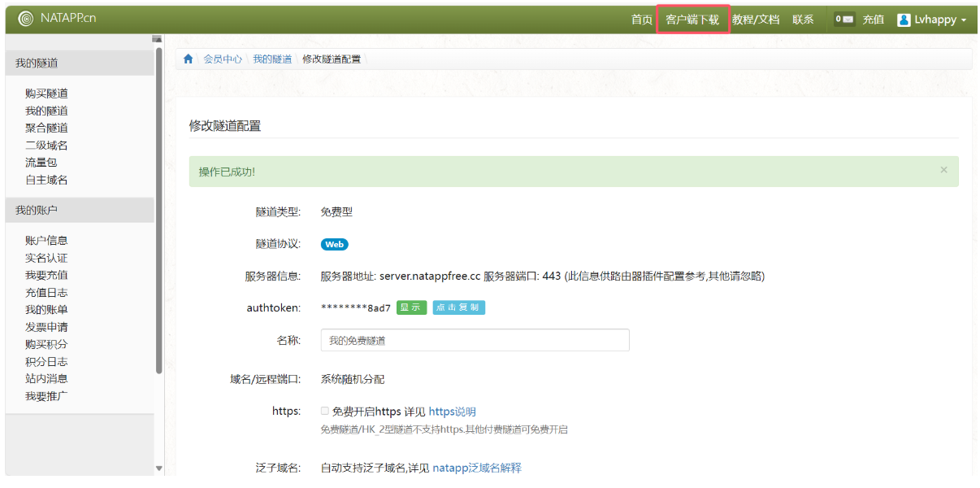The width and height of the screenshot is (980, 488).
Task: Go to 我的隧道 in the breadcrumb
Action: coord(272,59)
